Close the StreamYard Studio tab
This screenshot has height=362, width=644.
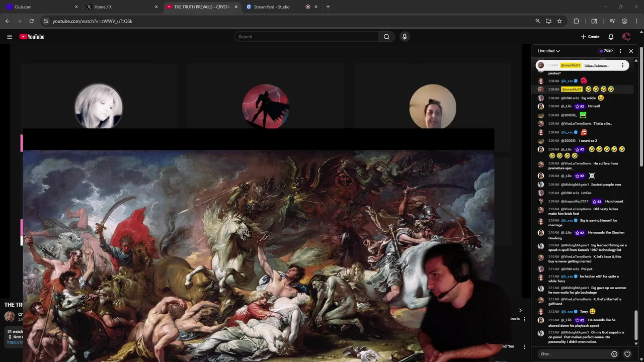tap(316, 7)
